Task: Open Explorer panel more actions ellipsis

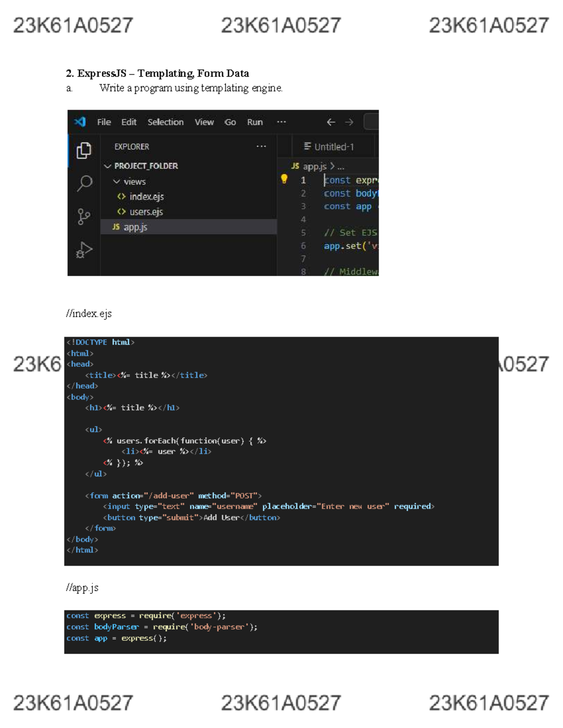Action: point(261,147)
